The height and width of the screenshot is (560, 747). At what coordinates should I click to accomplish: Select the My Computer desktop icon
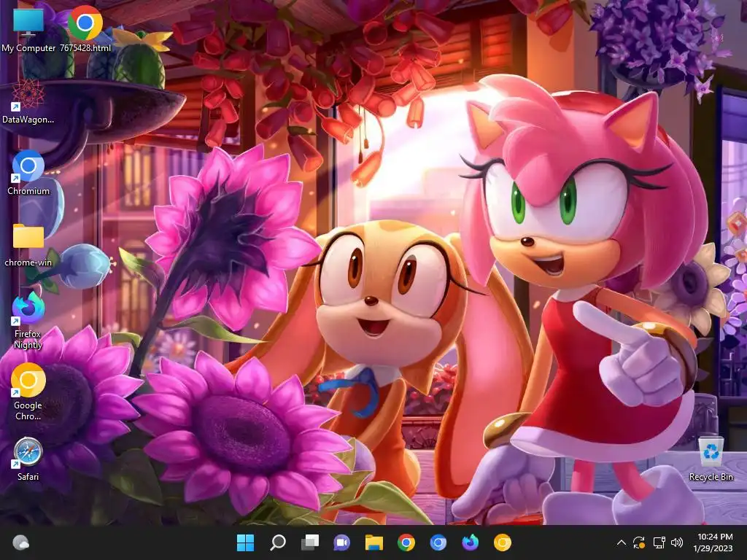(x=28, y=28)
